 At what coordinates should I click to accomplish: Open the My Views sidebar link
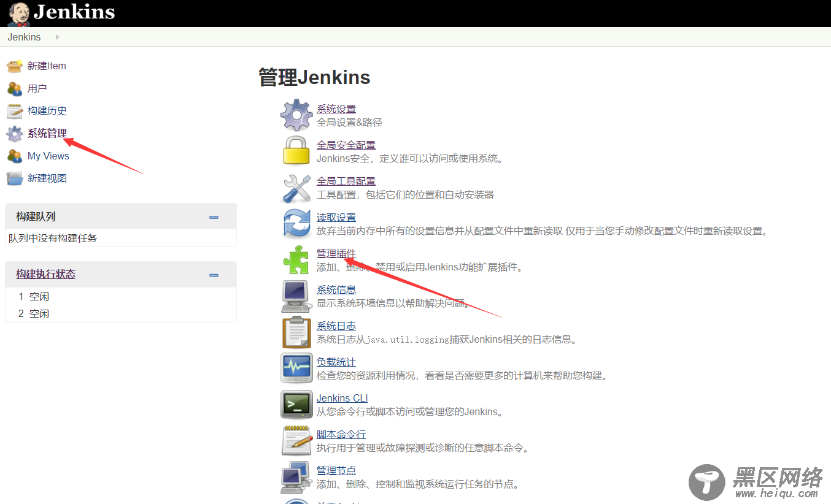48,156
